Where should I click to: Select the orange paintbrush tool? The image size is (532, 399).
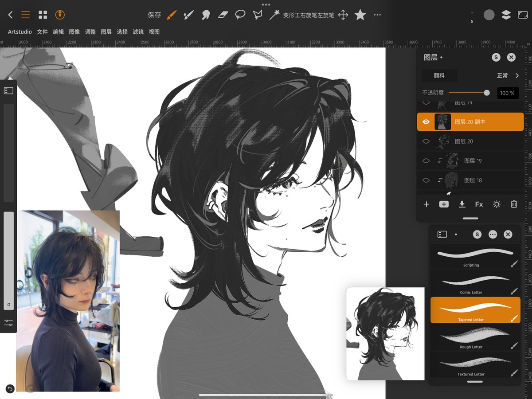pos(172,15)
